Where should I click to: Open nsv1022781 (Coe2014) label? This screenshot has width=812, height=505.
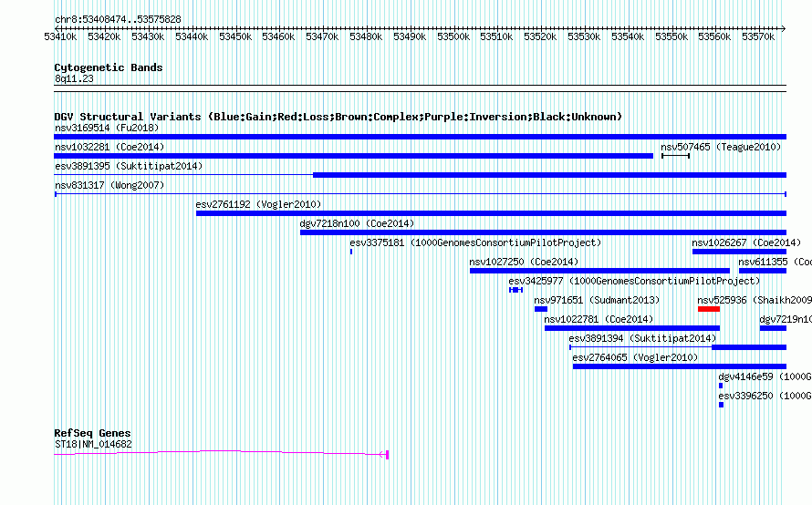coord(599,319)
